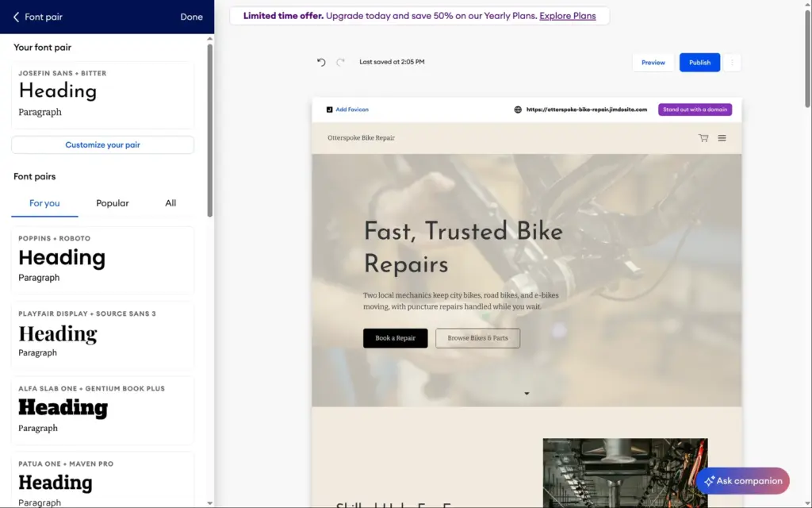The height and width of the screenshot is (508, 812).
Task: Open the hamburger menu in site header
Action: coord(722,138)
